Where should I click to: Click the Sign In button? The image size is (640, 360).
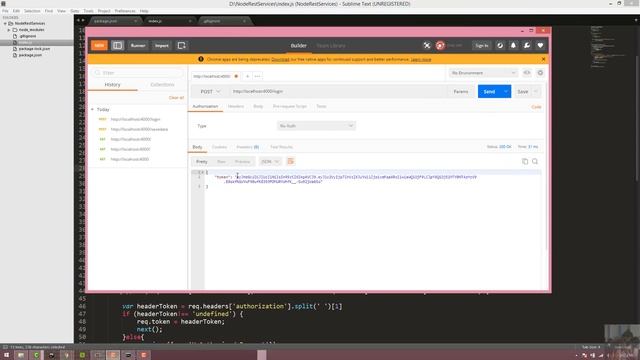tap(482, 45)
